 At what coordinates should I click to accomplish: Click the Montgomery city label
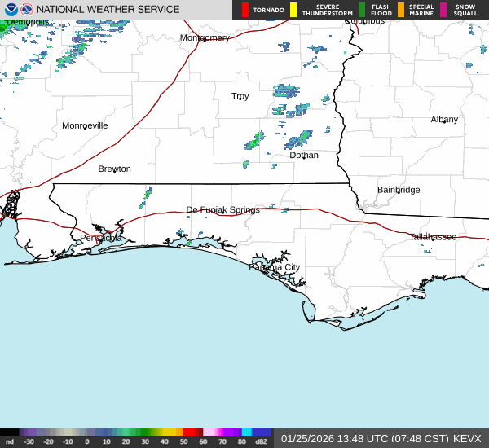[x=205, y=38]
